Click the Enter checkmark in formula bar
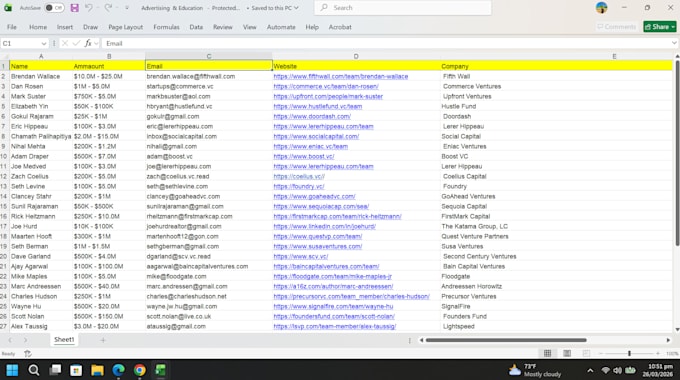 pyautogui.click(x=76, y=43)
